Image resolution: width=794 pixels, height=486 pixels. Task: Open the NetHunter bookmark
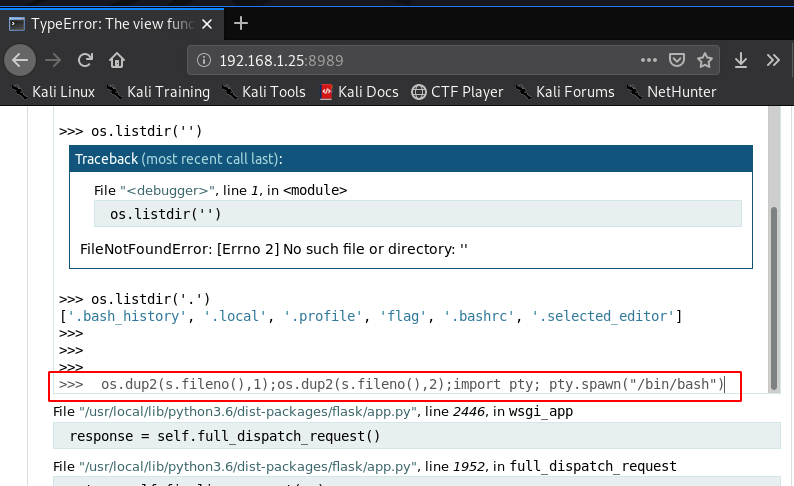point(672,92)
